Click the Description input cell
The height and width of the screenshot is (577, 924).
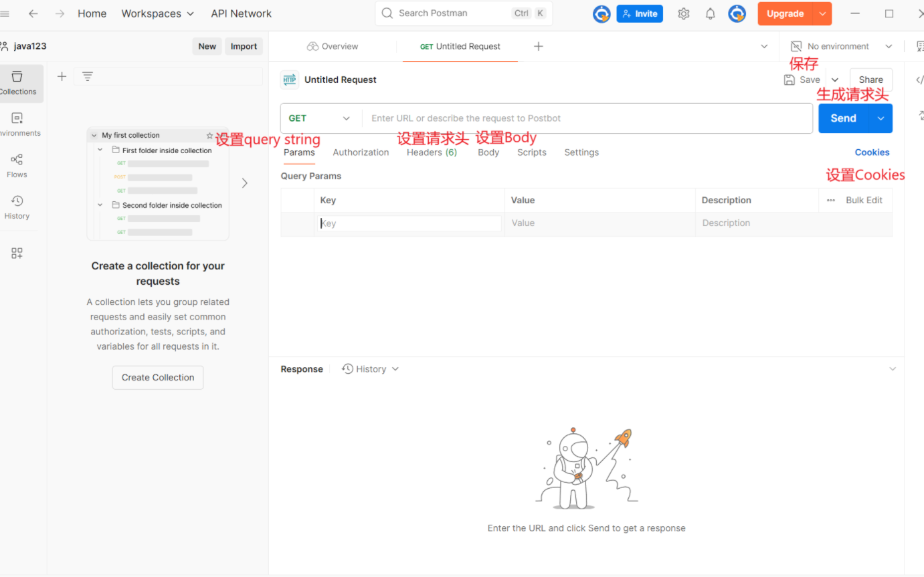[x=794, y=223]
